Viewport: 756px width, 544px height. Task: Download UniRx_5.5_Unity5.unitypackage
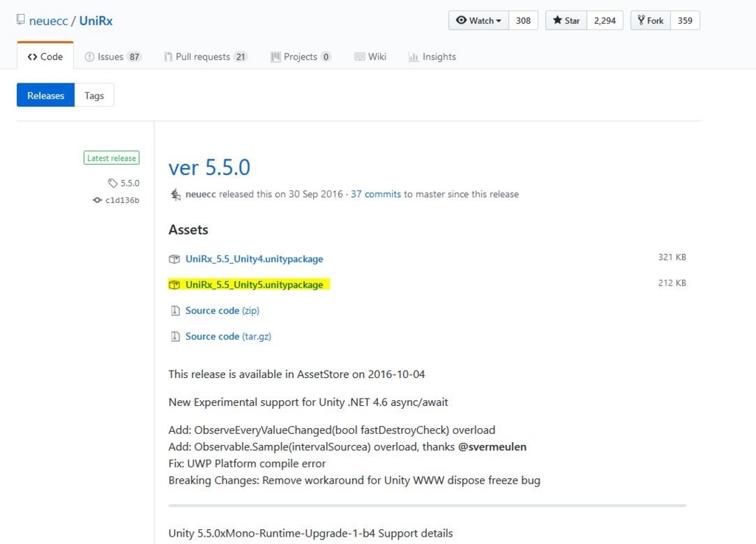click(254, 284)
